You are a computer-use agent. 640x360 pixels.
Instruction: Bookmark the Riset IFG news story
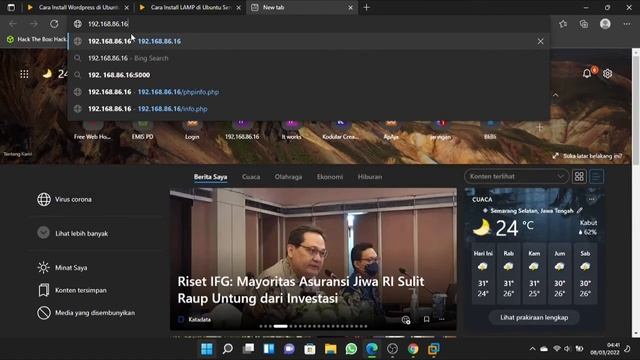pos(426,319)
